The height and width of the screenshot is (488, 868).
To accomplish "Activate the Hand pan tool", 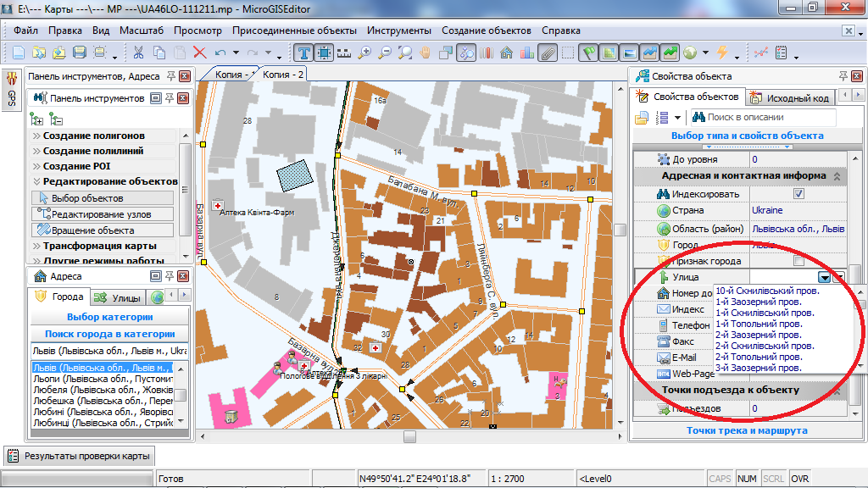I will point(426,53).
